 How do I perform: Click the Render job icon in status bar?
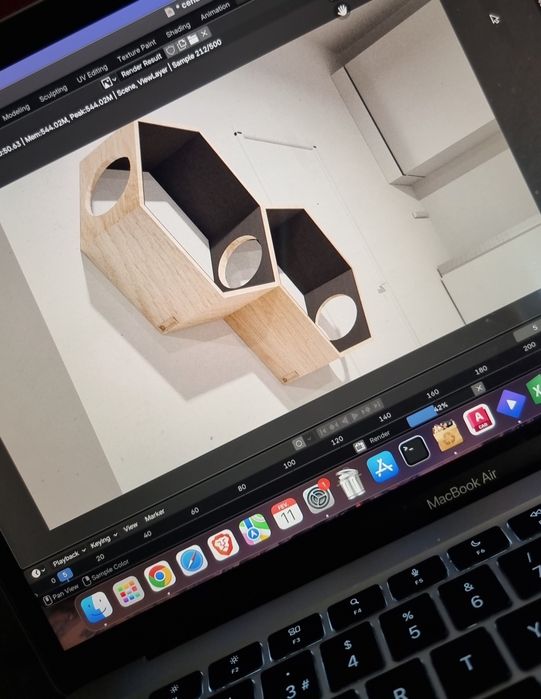[x=359, y=447]
